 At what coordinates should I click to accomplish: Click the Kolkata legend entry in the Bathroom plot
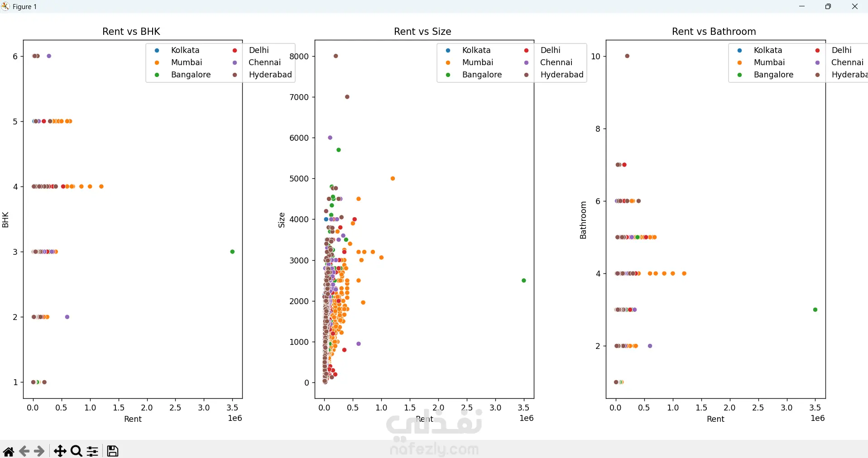760,50
